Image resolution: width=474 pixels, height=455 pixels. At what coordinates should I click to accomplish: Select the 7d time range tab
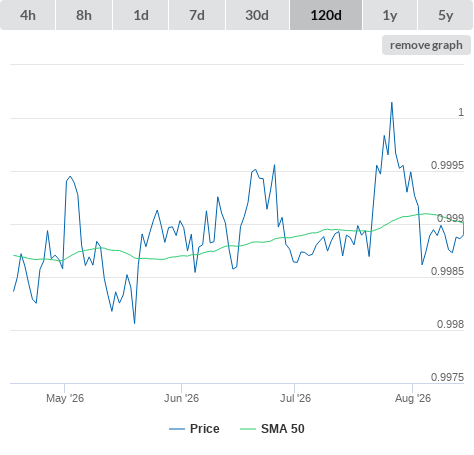(x=197, y=15)
